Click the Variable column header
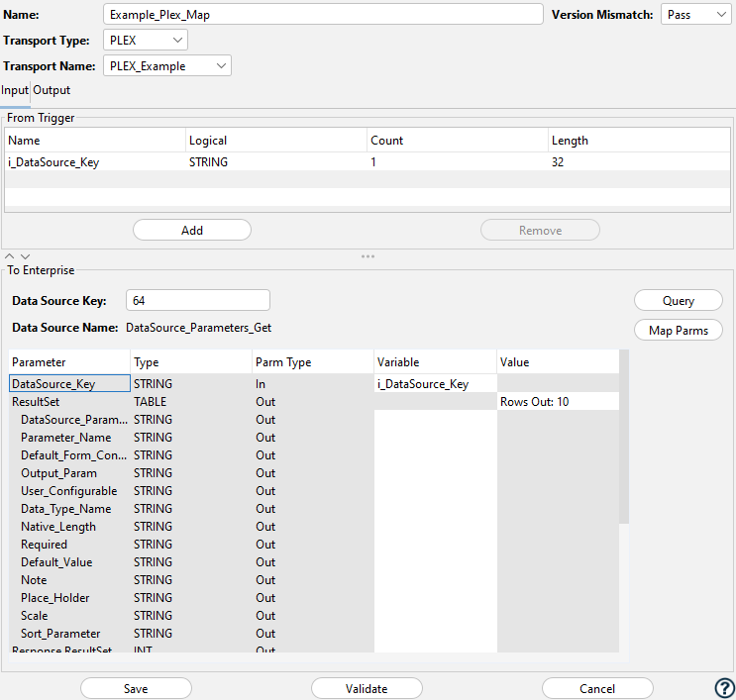This screenshot has height=700, width=736. (435, 361)
